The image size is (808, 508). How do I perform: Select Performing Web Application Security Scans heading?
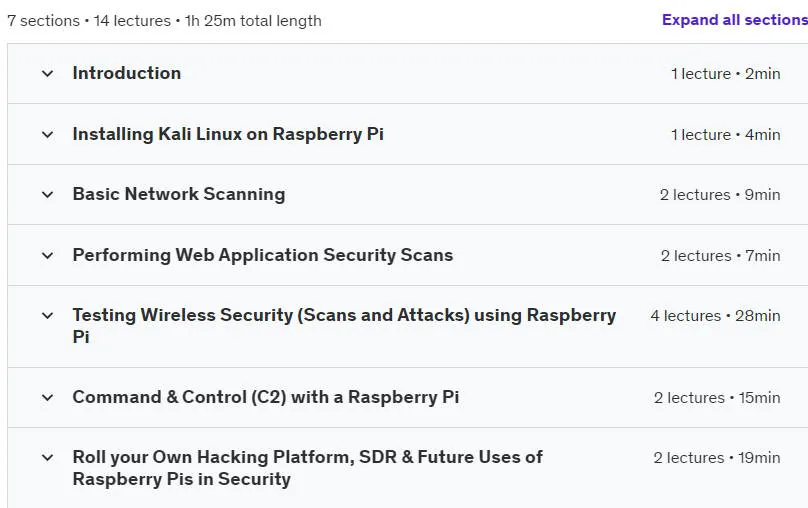click(263, 255)
